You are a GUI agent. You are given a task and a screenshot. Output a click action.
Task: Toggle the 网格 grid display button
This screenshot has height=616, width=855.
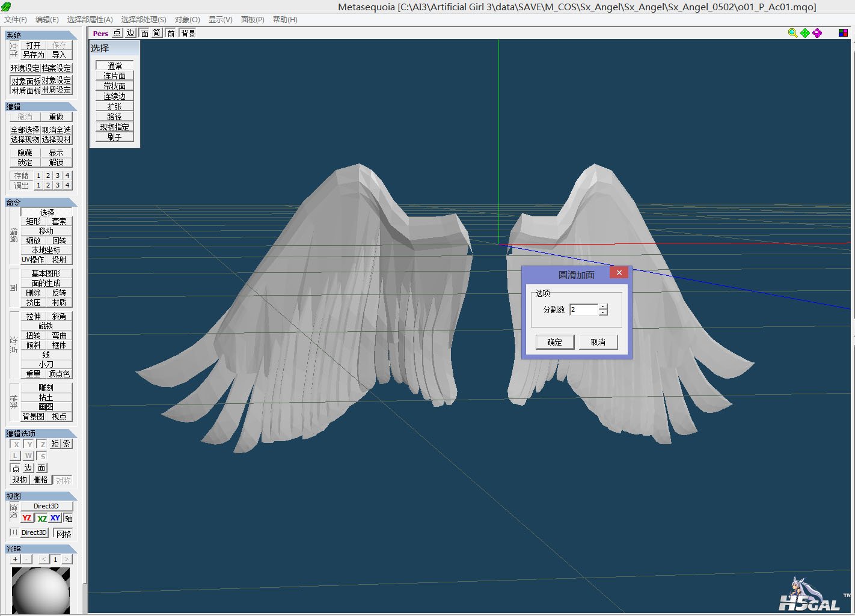(x=63, y=534)
